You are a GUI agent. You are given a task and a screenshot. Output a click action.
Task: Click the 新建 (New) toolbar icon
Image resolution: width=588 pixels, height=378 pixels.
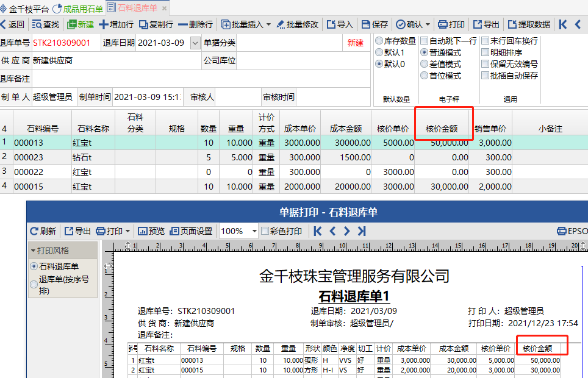[x=72, y=24]
